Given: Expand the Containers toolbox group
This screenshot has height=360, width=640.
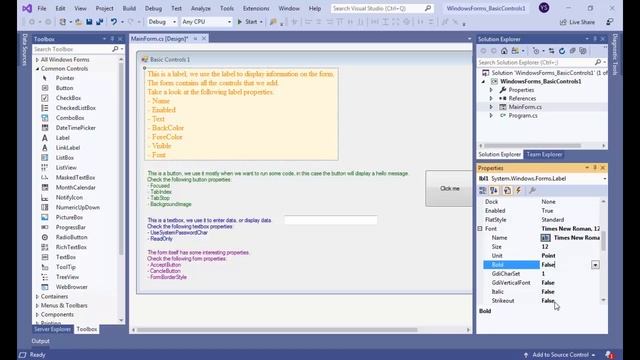Looking at the screenshot, I should [38, 296].
